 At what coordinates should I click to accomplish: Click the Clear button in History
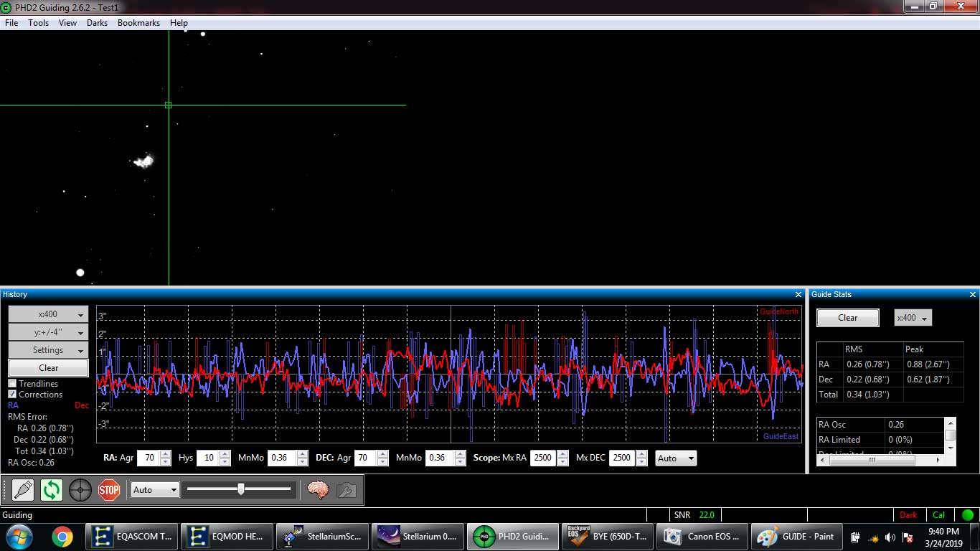[x=48, y=368]
